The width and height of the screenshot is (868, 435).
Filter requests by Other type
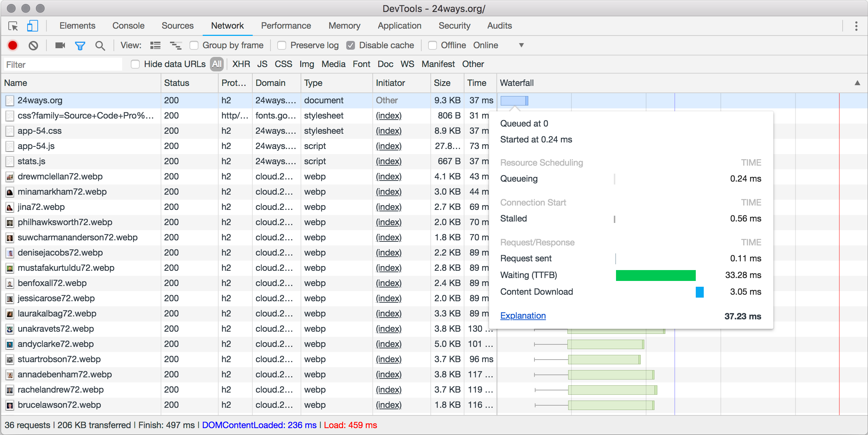(473, 64)
